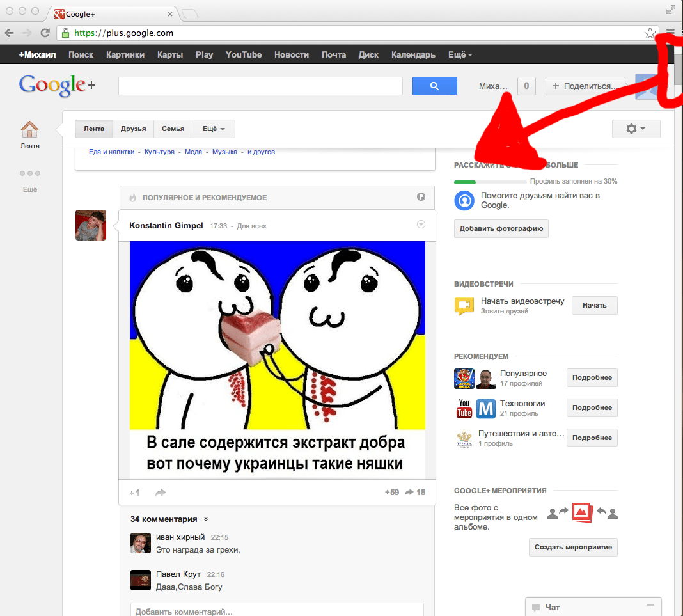This screenshot has height=616, width=683.
Task: Click the help question mark on Популярное header
Action: 421,197
